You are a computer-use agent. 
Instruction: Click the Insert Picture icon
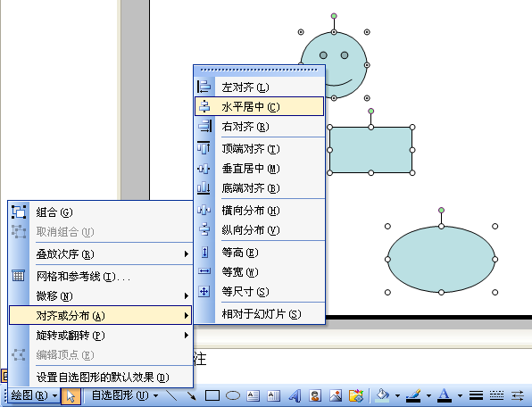[336, 395]
